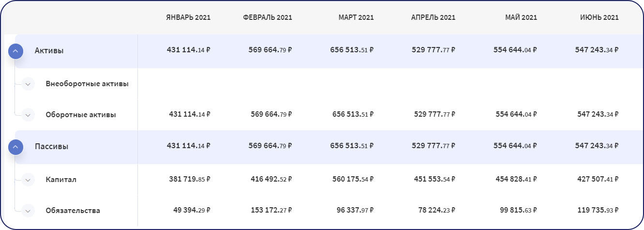The image size is (644, 230).
Task: Click the ЯНВАРЬ 2021 column header
Action: [188, 17]
